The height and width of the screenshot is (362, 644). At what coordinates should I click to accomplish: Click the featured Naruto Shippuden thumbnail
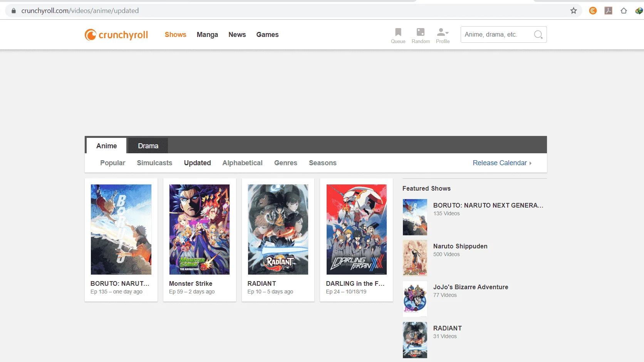point(415,258)
